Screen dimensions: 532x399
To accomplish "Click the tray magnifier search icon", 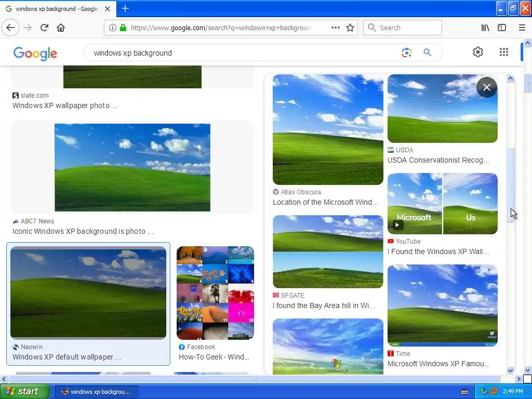I will (x=494, y=391).
